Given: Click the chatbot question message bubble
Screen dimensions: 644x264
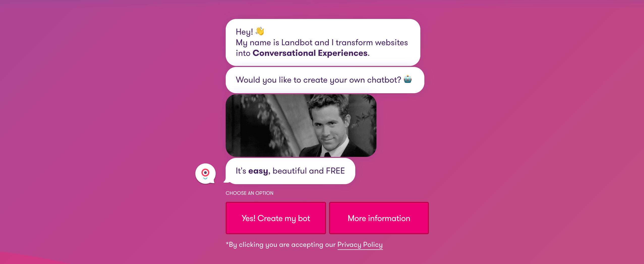Looking at the screenshot, I should click(x=325, y=80).
